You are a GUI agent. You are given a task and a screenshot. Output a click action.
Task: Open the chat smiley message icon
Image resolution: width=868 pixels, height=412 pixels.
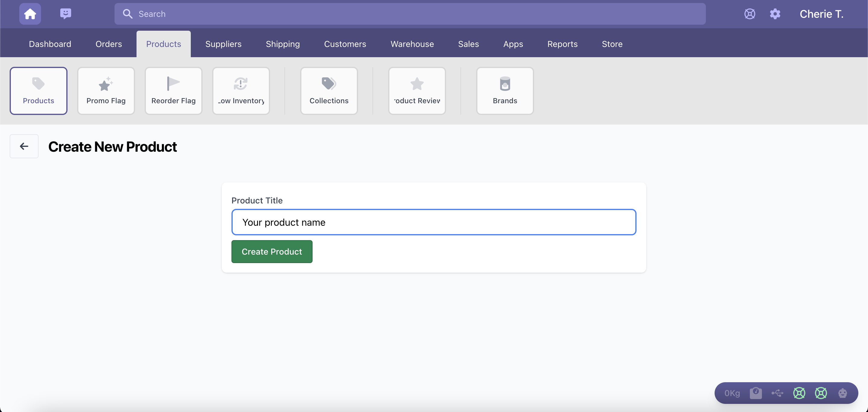pyautogui.click(x=65, y=14)
